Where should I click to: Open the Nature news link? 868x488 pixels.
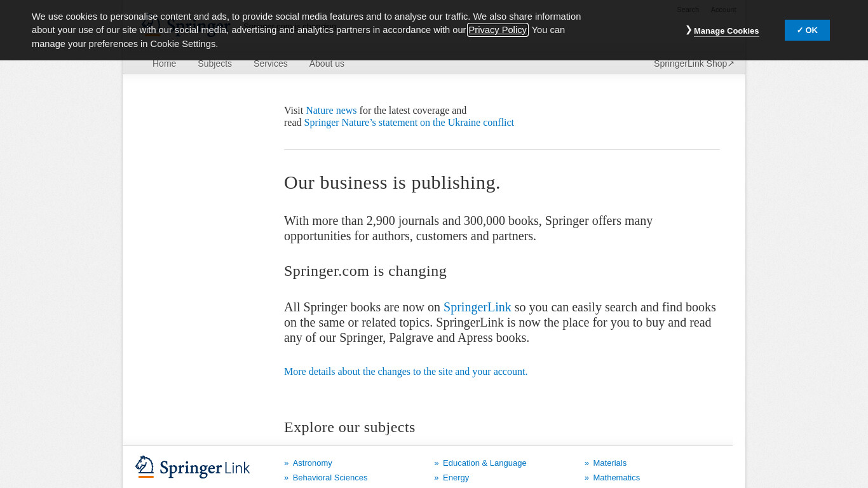331,111
